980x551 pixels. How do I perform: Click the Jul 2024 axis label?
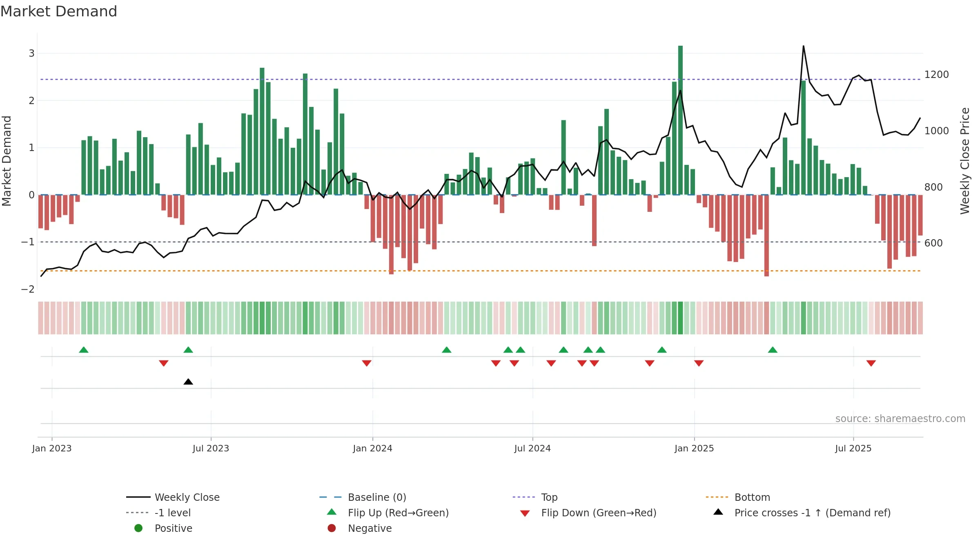click(532, 449)
